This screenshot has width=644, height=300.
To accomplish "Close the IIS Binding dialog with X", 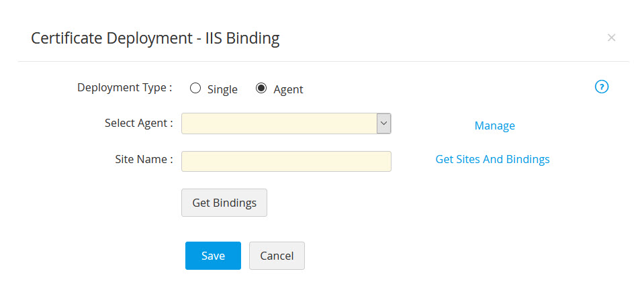I will tap(611, 38).
